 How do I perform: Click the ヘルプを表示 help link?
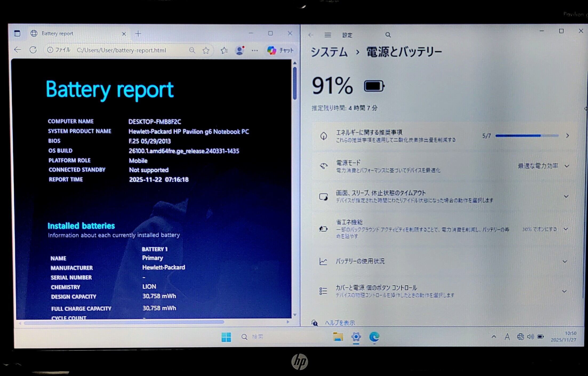coord(340,323)
